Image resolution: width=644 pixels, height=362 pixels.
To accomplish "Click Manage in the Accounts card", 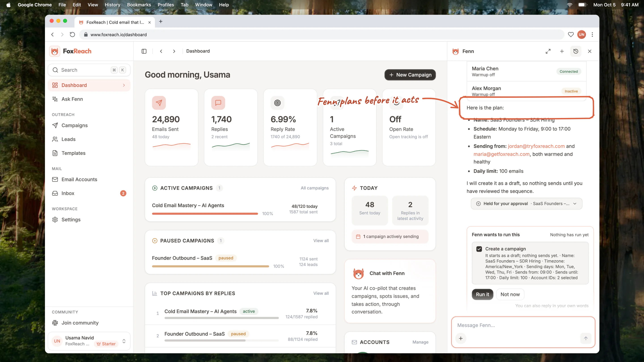I will pyautogui.click(x=420, y=342).
